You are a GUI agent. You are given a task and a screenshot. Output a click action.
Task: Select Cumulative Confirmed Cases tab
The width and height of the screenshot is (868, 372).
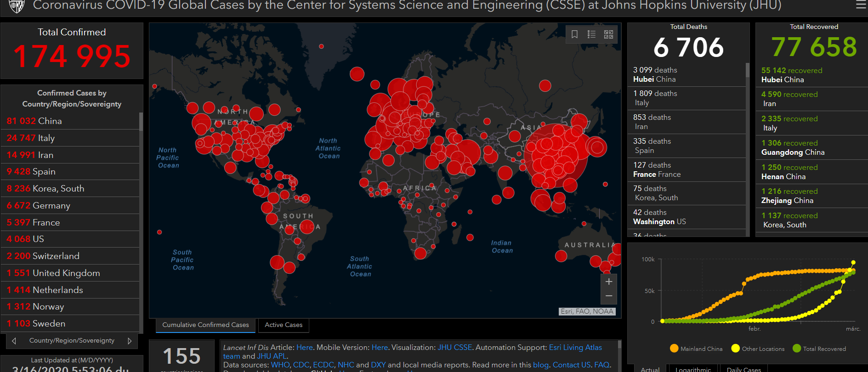tap(205, 325)
